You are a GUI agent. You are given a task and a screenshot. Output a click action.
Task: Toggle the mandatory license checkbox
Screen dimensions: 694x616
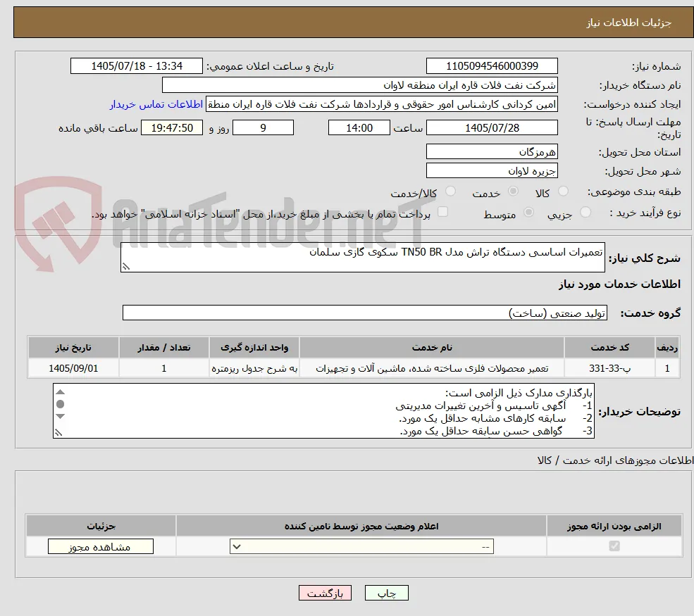614,546
